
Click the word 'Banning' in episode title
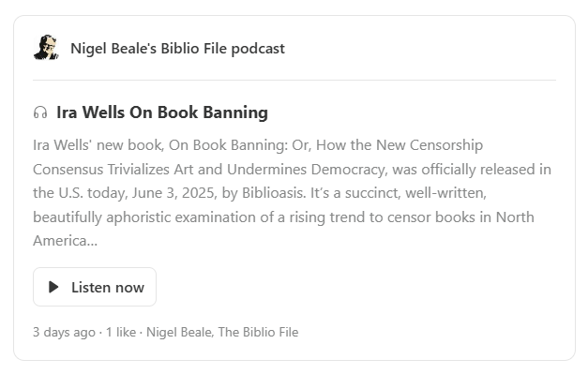235,112
